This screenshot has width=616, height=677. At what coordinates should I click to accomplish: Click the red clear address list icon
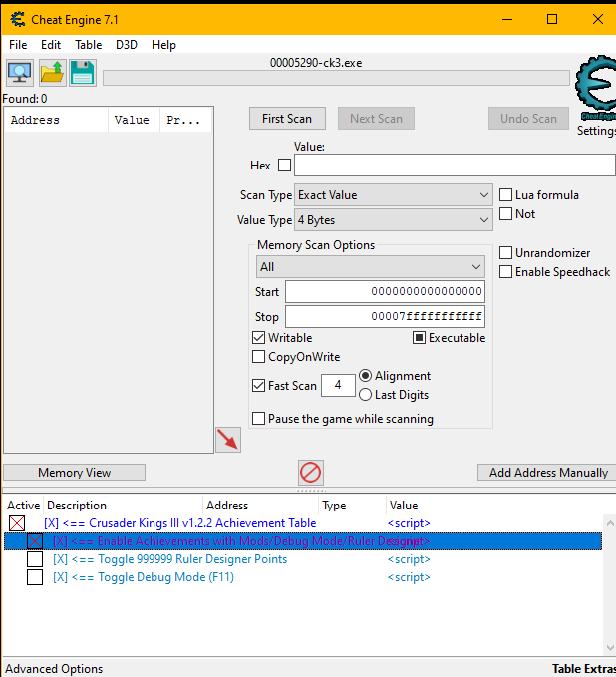pyautogui.click(x=310, y=473)
